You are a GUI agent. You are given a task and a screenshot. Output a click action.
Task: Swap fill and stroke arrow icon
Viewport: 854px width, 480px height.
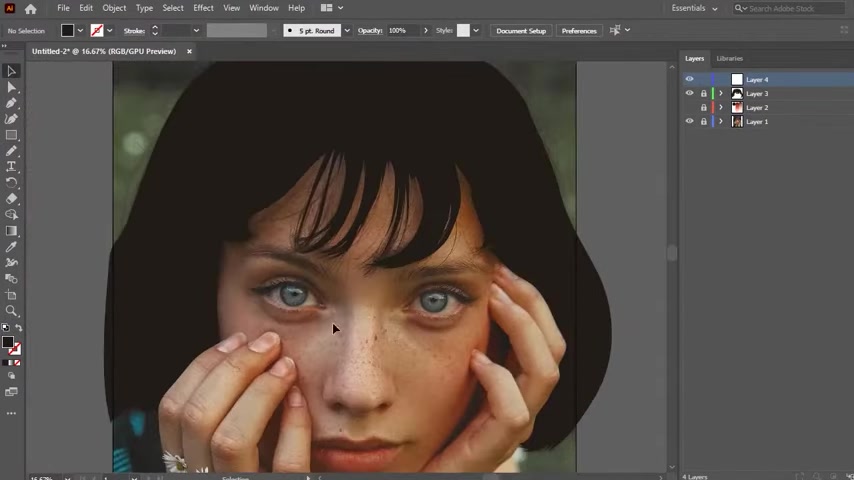[x=19, y=328]
